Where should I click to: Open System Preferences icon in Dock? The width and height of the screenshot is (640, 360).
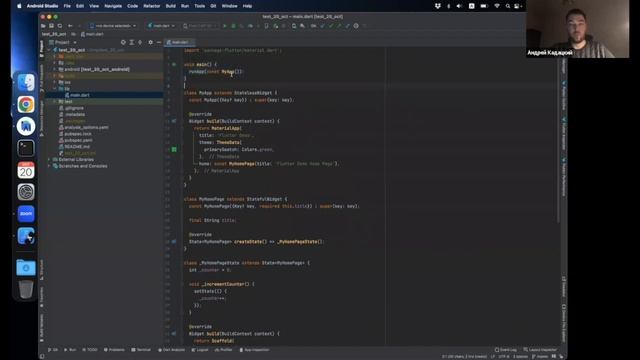click(26, 192)
